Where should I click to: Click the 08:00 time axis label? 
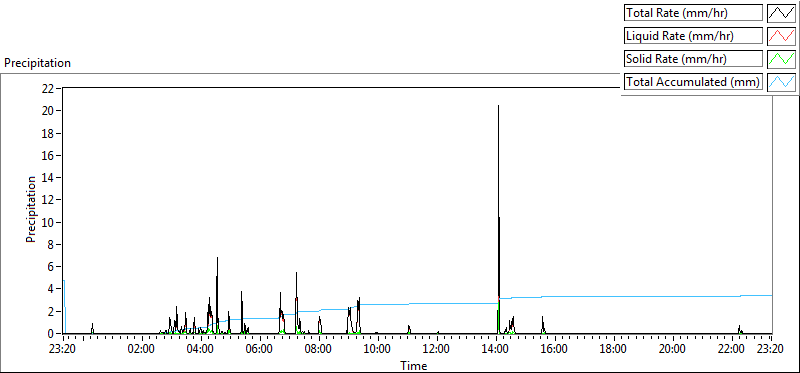tap(318, 349)
